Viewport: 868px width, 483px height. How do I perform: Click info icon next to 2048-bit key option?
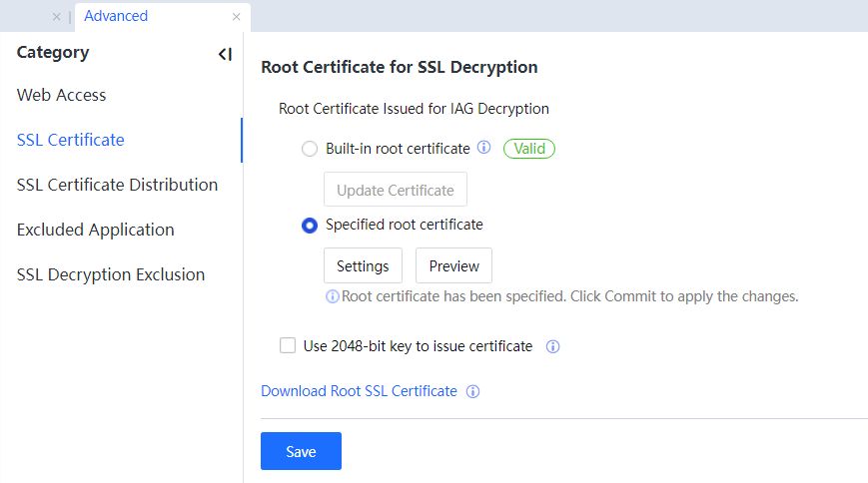(552, 347)
